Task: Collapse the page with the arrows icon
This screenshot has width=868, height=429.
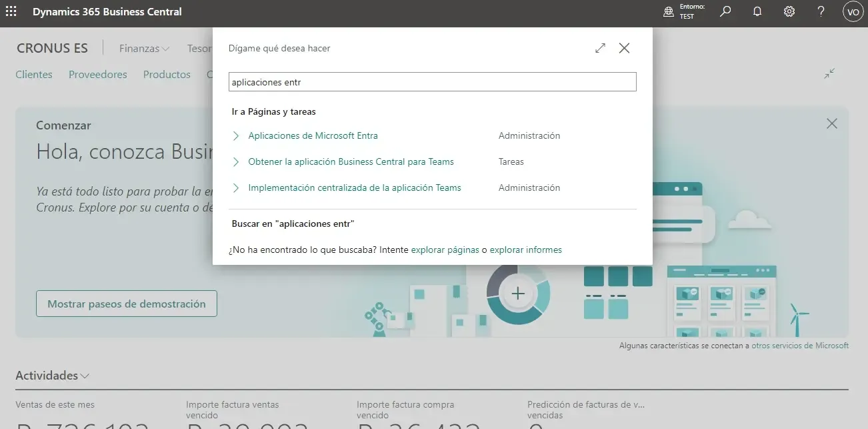Action: click(x=829, y=73)
